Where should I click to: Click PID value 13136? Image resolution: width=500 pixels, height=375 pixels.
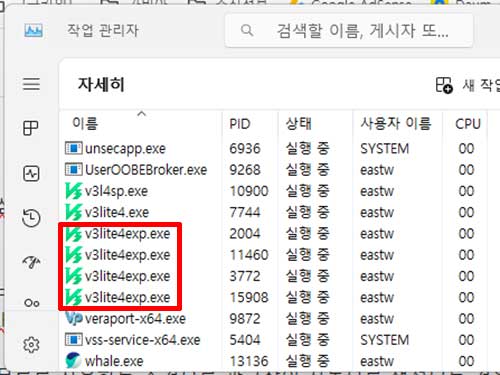[x=249, y=361]
